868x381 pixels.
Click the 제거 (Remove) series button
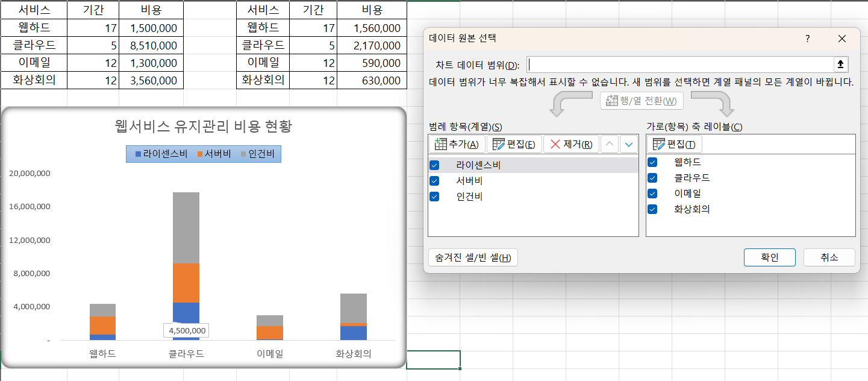click(571, 144)
